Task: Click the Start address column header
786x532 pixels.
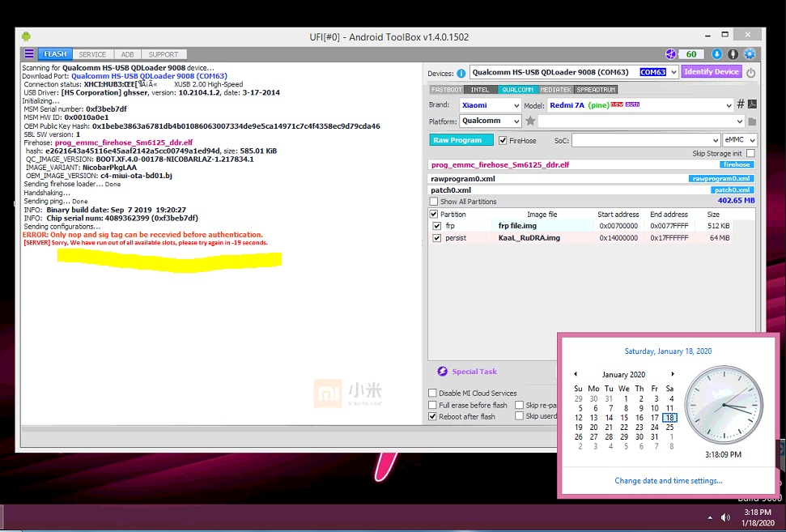Action: [x=618, y=214]
